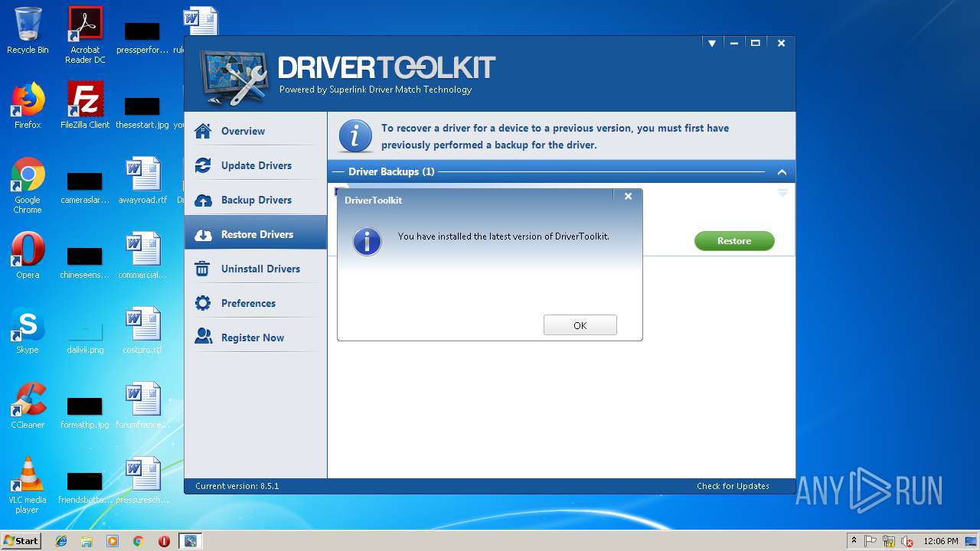This screenshot has height=551, width=980.
Task: Select the forumfrance document file on the desktop
Action: pos(142,406)
